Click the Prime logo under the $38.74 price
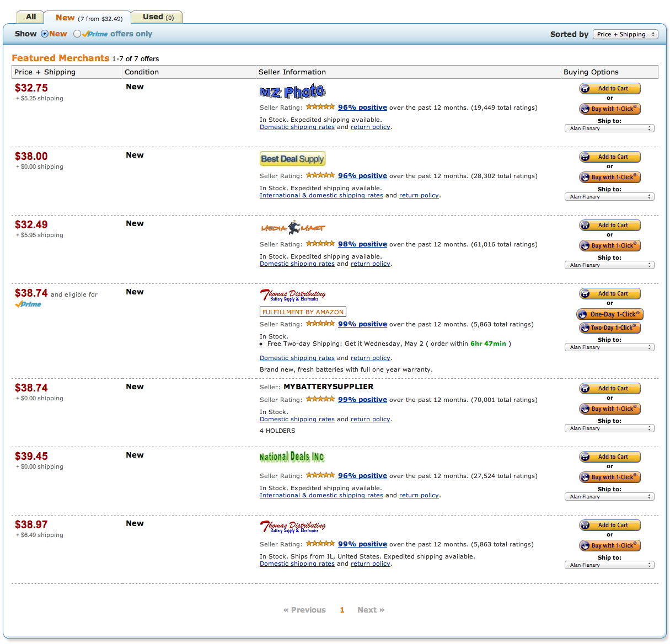The width and height of the screenshot is (670, 644). point(28,304)
